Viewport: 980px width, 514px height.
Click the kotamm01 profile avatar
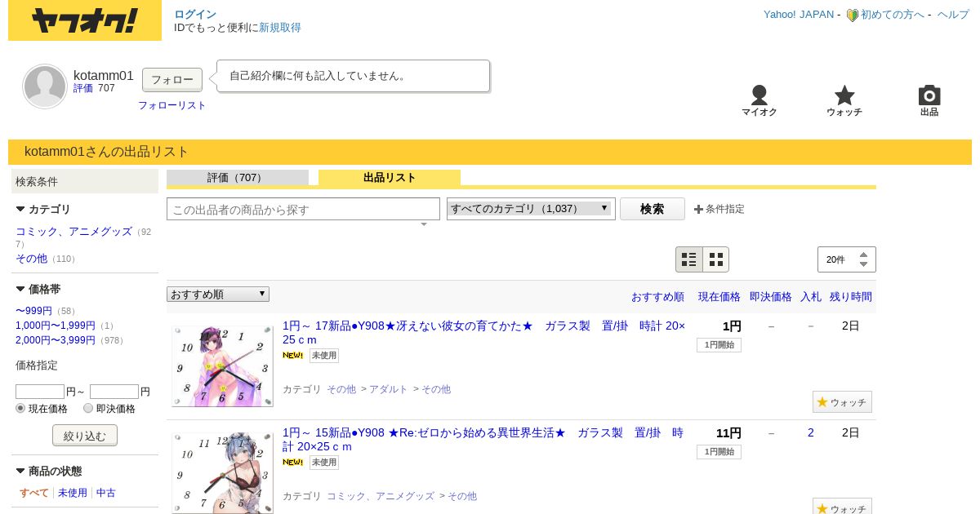[x=45, y=86]
